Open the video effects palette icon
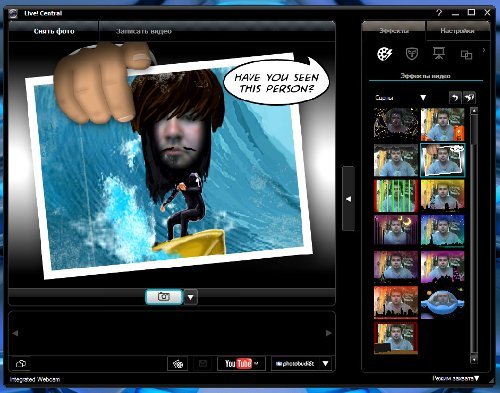This screenshot has height=393, width=500. (x=385, y=54)
